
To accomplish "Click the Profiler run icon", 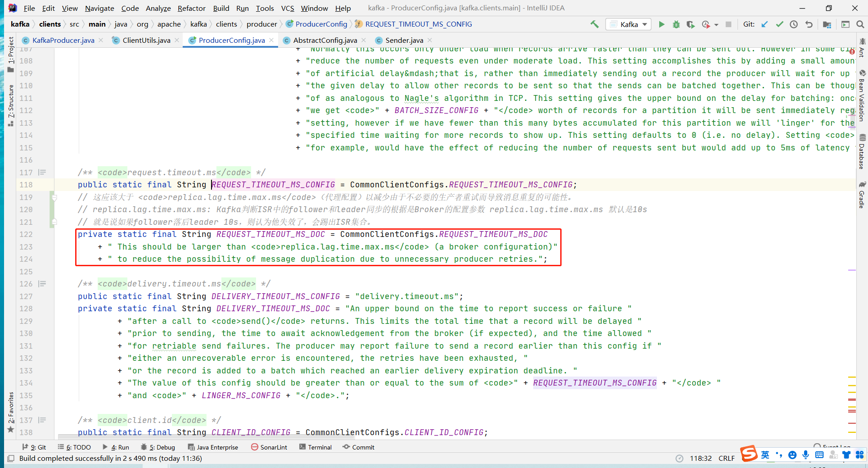I will click(706, 24).
